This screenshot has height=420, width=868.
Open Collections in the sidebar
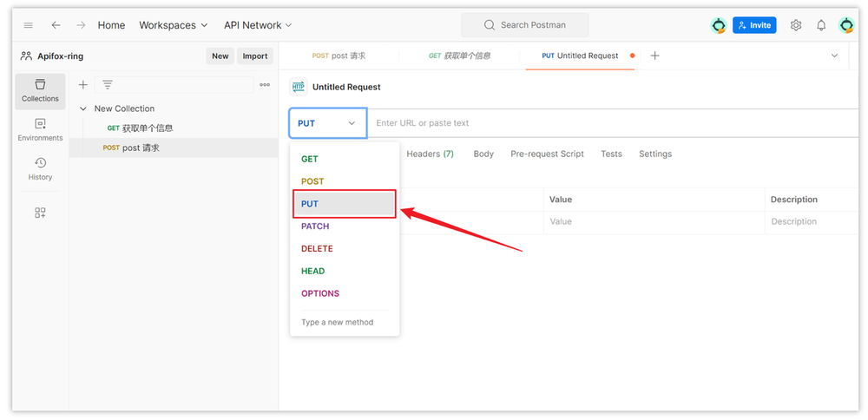(40, 91)
